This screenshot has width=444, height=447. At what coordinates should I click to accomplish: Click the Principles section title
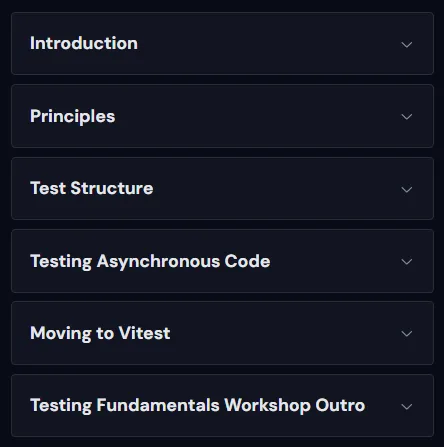72,117
